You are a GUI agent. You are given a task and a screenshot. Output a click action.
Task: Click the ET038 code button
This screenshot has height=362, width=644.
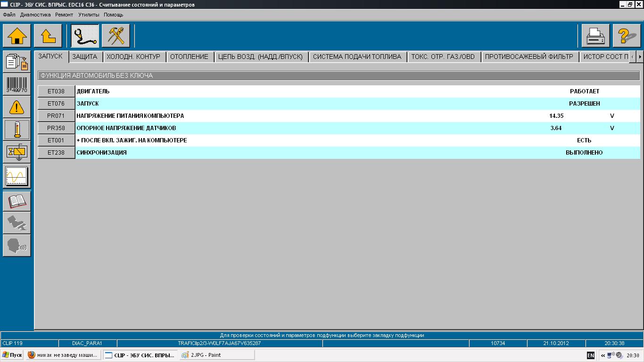pos(56,91)
